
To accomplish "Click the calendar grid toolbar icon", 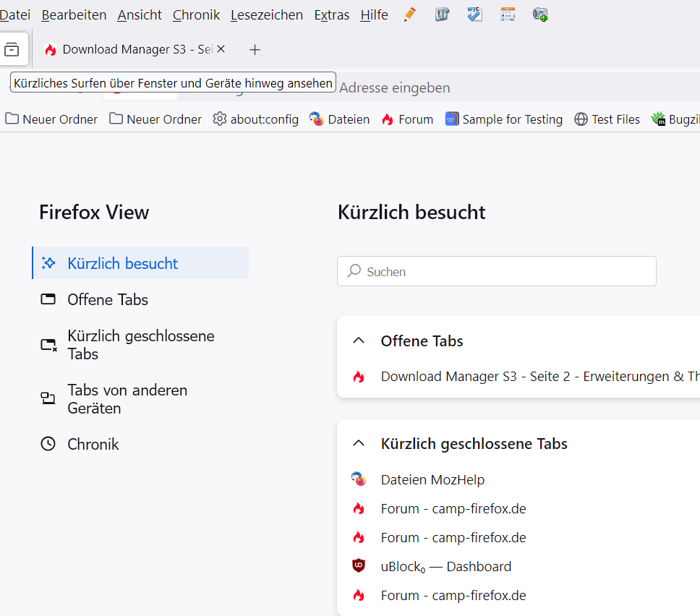I will coord(508,14).
